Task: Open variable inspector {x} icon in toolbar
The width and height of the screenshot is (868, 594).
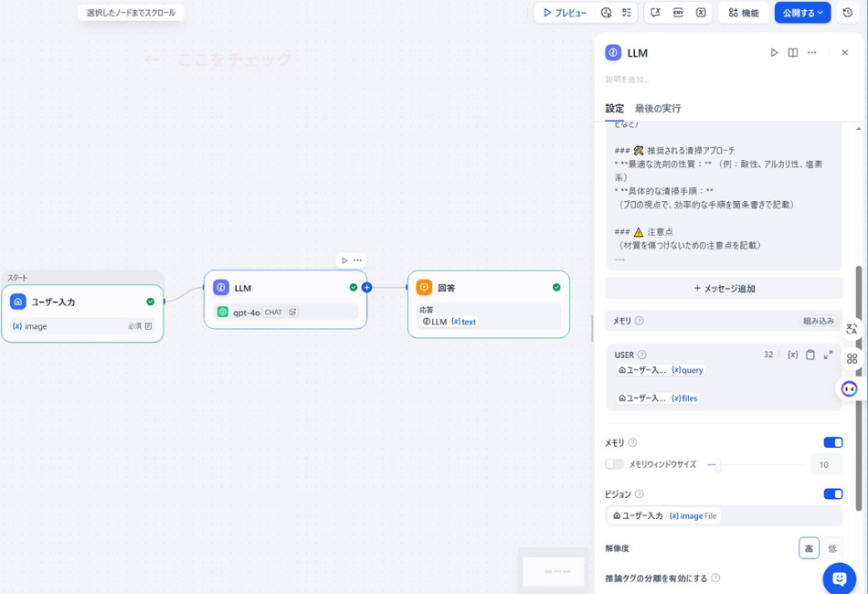Action: 701,13
